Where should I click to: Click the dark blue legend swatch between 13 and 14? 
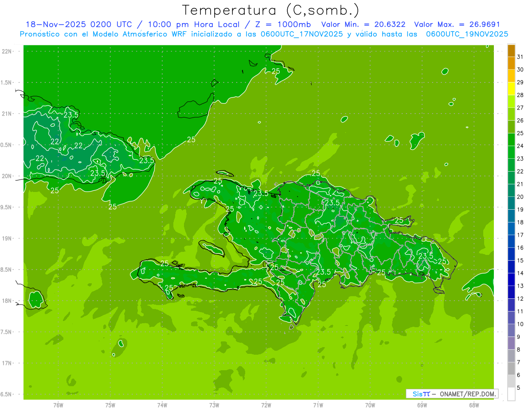point(511,279)
